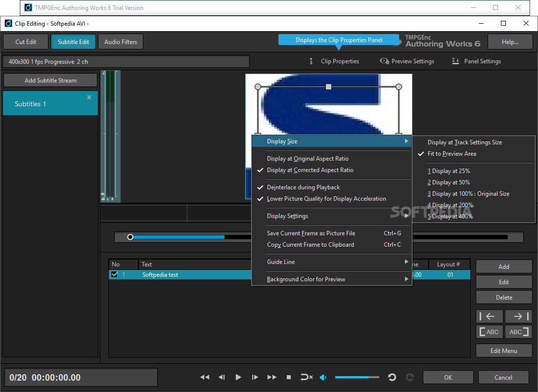Click the Add subtitle button
This screenshot has height=392, width=538.
click(x=504, y=266)
